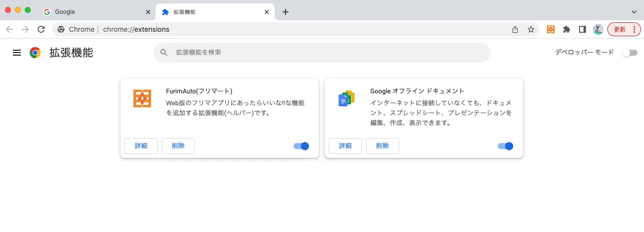Close the 拡張機能 tab
The width and height of the screenshot is (644, 232).
tap(267, 12)
